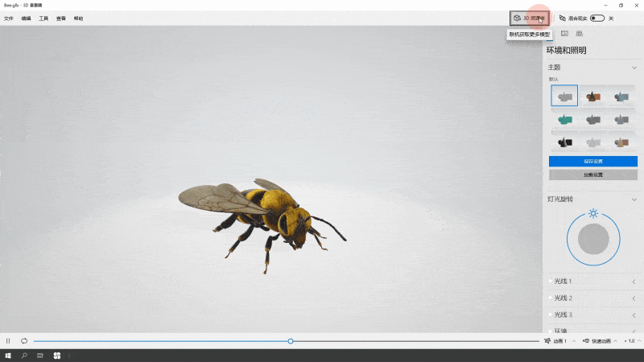Toggle the animation loop icon
This screenshot has width=644, height=362.
(x=24, y=341)
